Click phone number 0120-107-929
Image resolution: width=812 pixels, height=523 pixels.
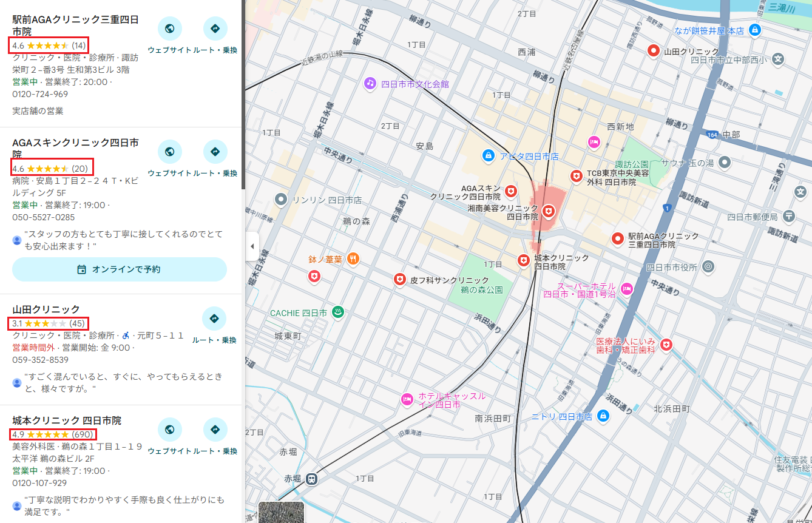pos(40,483)
